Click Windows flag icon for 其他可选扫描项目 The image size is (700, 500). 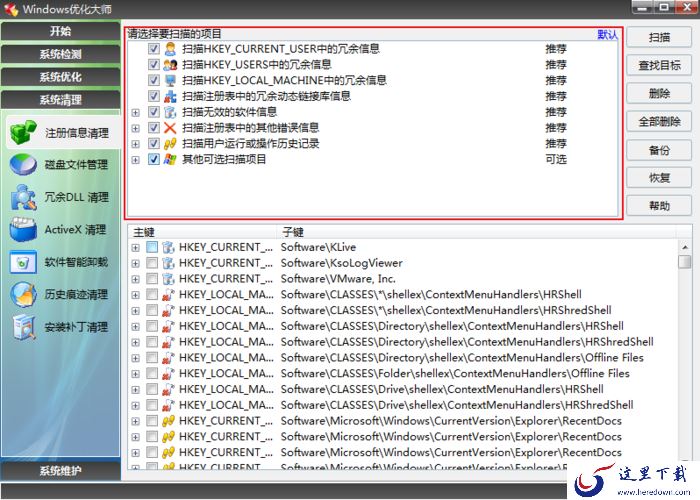pos(170,159)
